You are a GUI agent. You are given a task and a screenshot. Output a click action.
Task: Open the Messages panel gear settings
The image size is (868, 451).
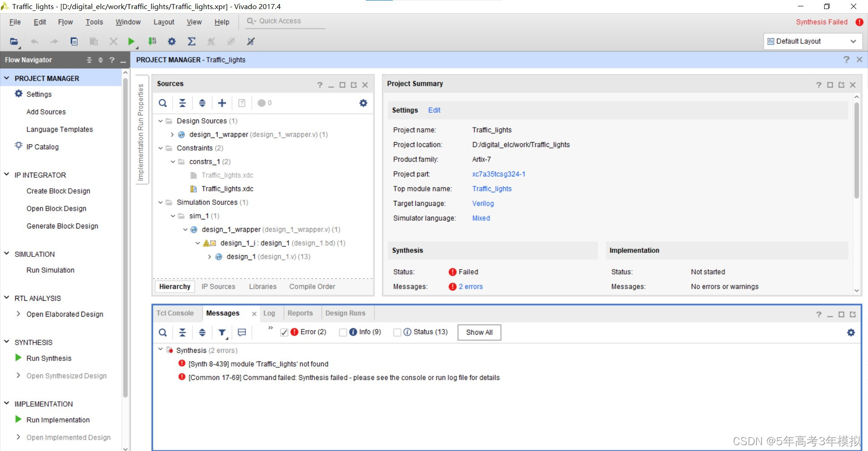(851, 332)
